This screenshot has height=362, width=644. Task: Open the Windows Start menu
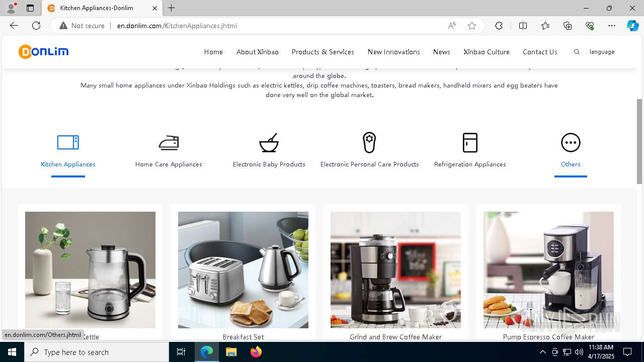12,352
